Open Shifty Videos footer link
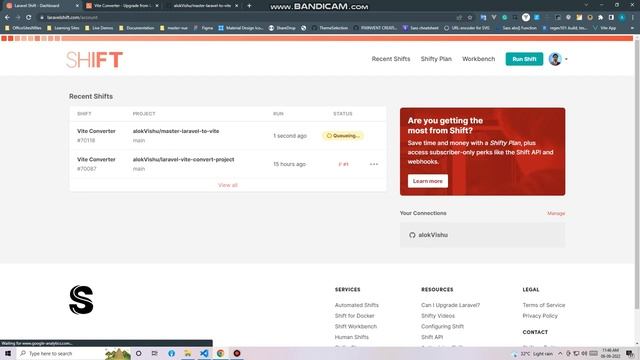640x360 pixels. pos(438,316)
